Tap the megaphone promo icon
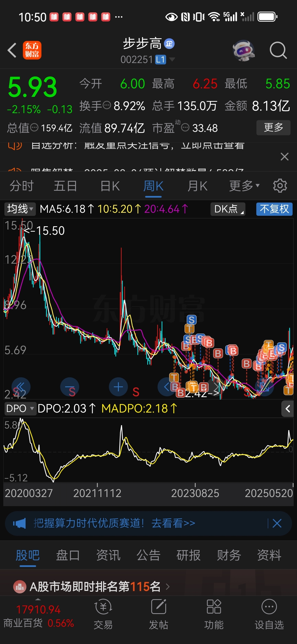The height and width of the screenshot is (644, 297). pyautogui.click(x=20, y=523)
